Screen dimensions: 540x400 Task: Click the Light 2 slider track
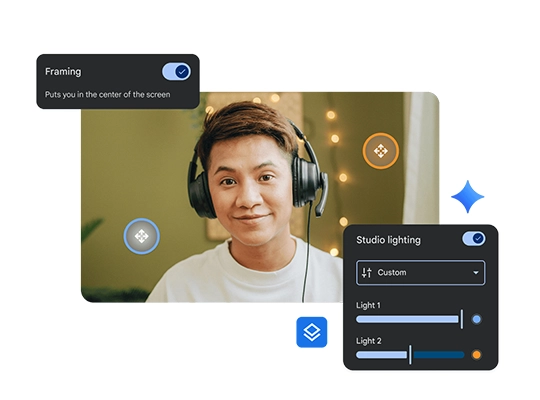point(410,355)
